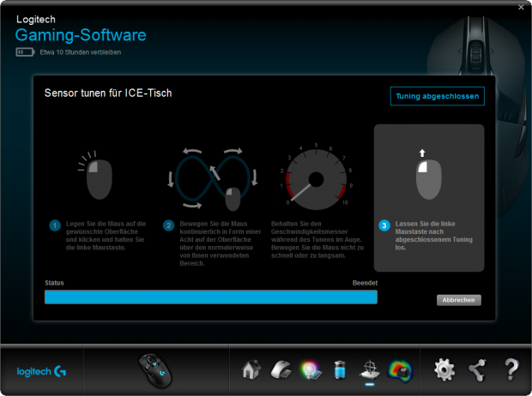This screenshot has height=396, width=532.
Task: Click the Logitech G logo
Action: (x=41, y=372)
